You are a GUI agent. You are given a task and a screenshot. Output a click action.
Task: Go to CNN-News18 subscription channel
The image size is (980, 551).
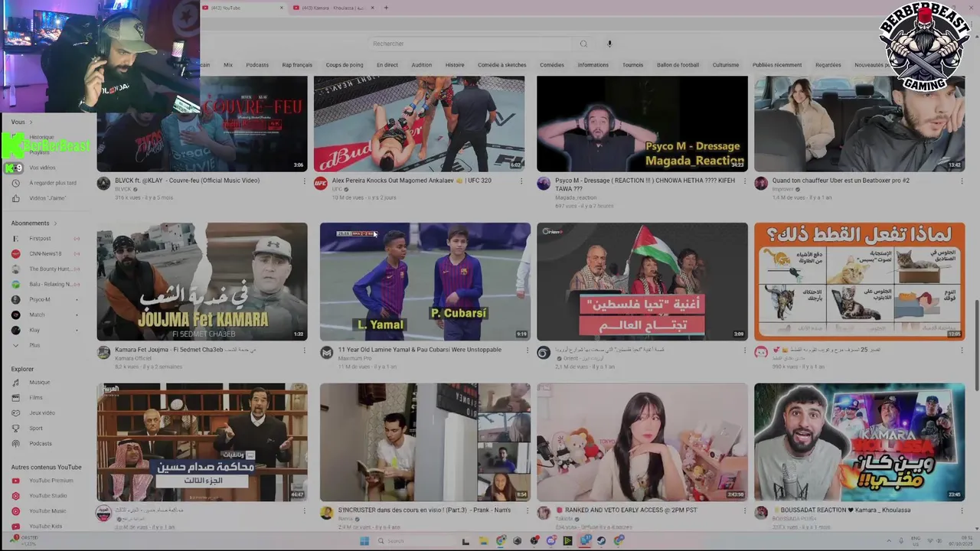point(45,253)
